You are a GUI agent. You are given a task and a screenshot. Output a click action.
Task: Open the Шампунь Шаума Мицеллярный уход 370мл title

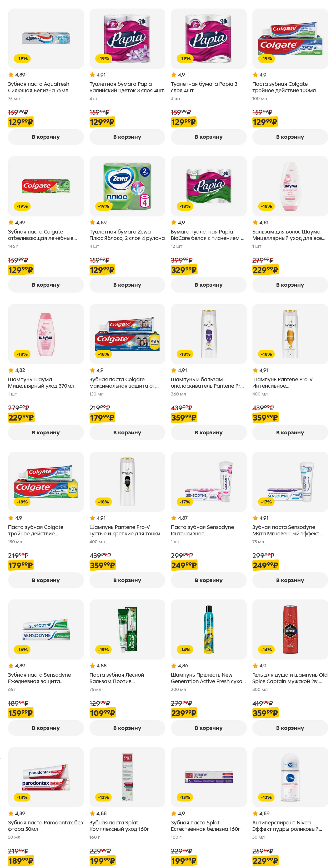pyautogui.click(x=41, y=382)
